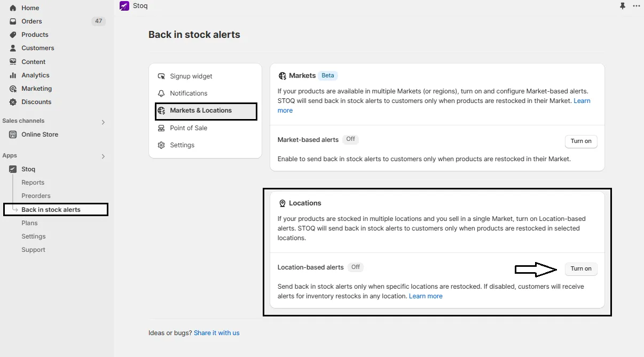The image size is (644, 357).
Task: Click the Notifications bell icon
Action: point(161,93)
